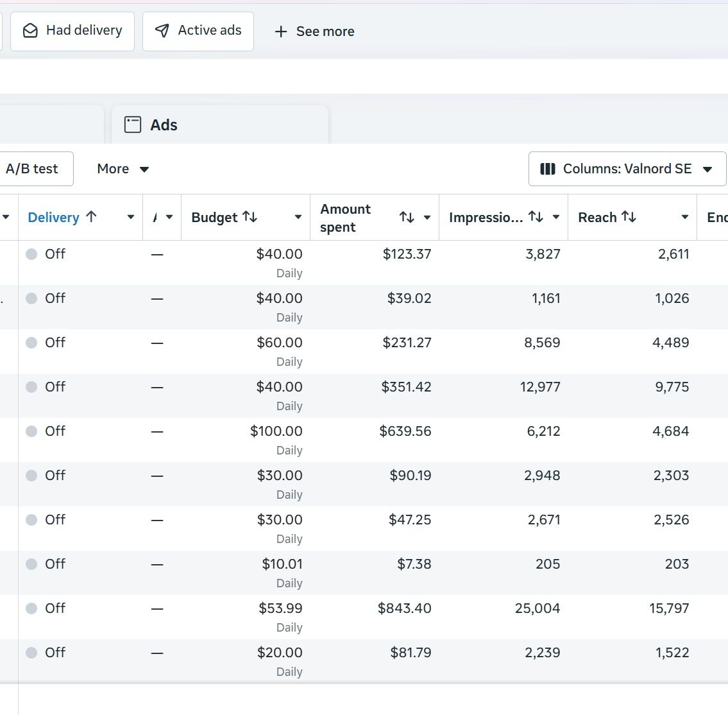Sort by the Delivery column header

[x=53, y=218]
